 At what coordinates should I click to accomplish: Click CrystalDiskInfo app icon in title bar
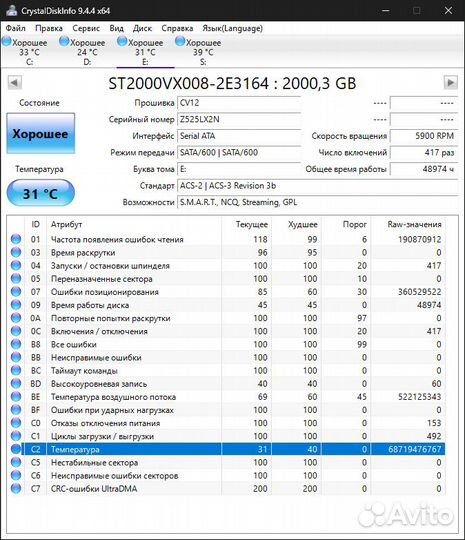pos(11,10)
